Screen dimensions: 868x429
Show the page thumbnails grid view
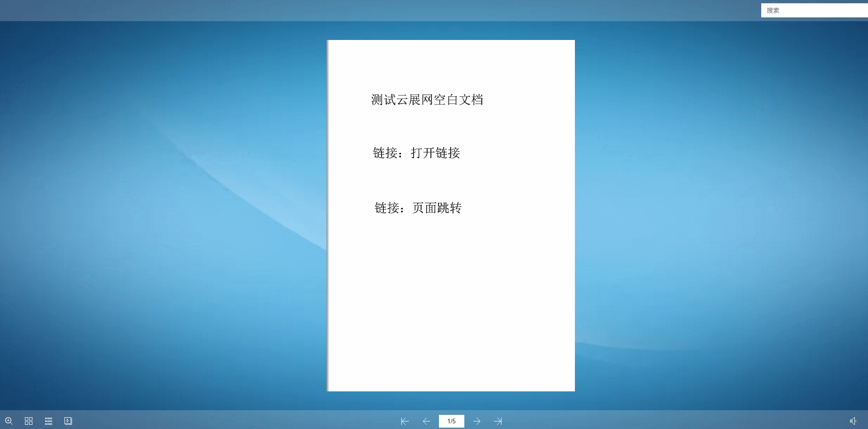(x=29, y=421)
